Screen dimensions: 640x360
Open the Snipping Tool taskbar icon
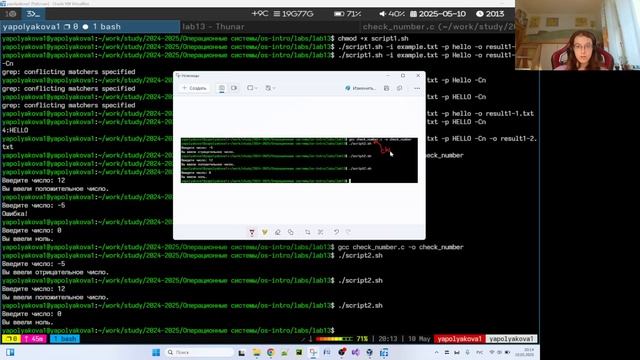point(313,352)
